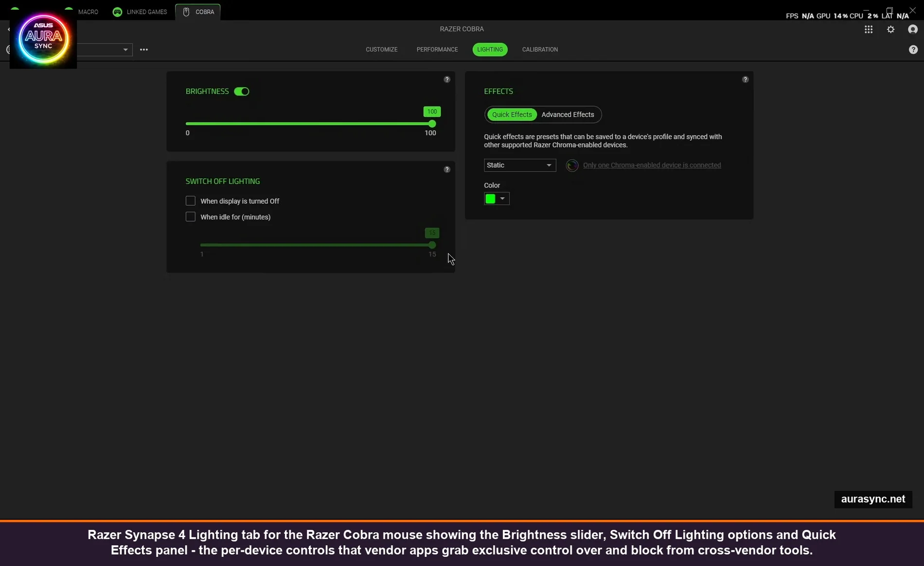Select Advanced Effects
Screen dimensions: 924x566
[x=568, y=114]
